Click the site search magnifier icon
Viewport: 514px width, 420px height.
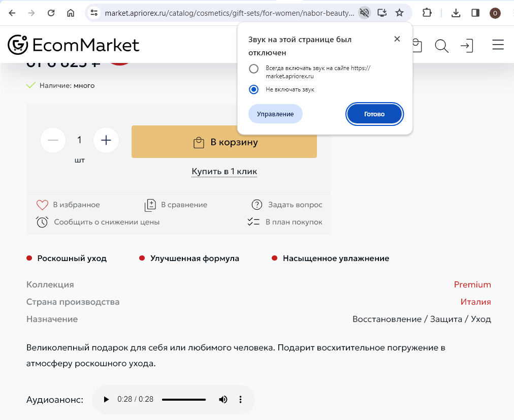click(x=441, y=46)
